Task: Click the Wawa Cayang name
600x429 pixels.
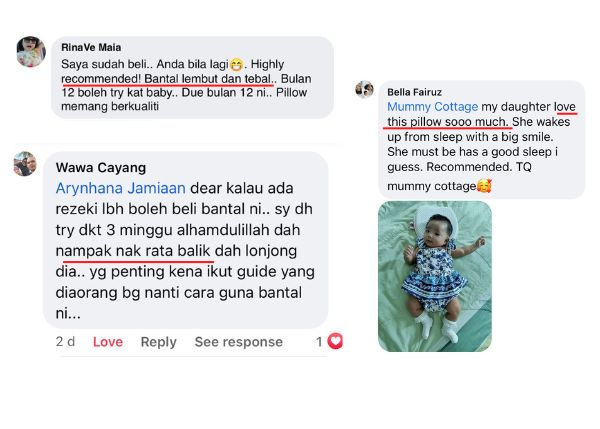Action: [101, 167]
